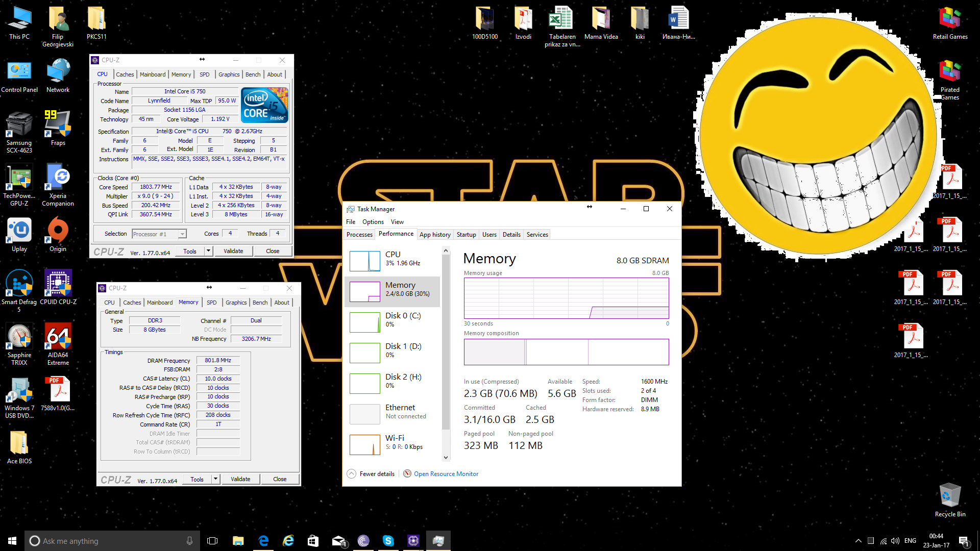980x551 pixels.
Task: Open the Ace BIOS folder
Action: (x=19, y=447)
